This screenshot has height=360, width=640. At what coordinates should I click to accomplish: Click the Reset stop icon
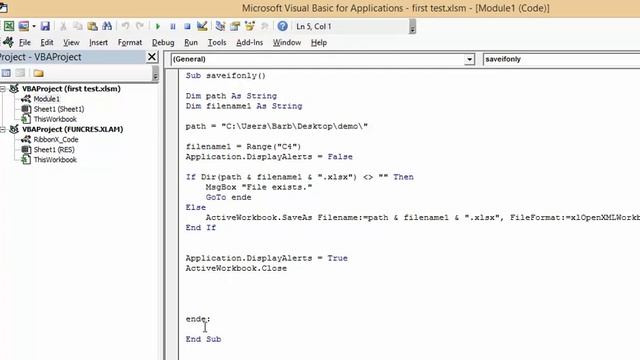click(x=187, y=27)
